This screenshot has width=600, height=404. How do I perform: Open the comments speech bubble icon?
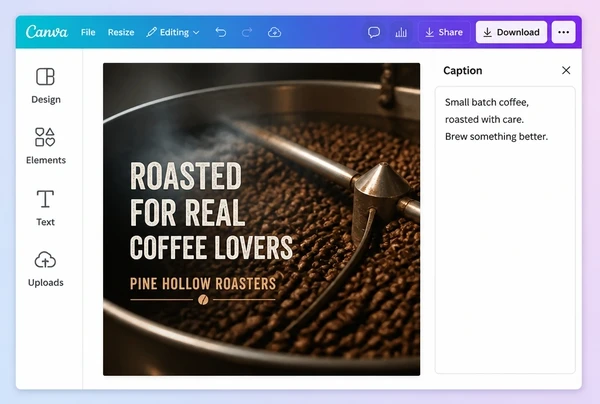coord(374,32)
